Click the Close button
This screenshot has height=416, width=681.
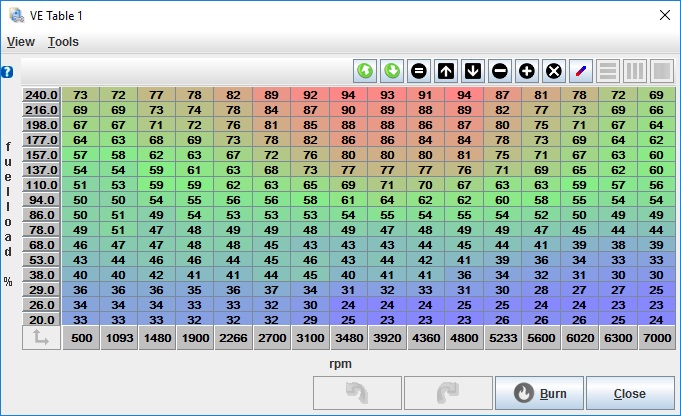[629, 394]
